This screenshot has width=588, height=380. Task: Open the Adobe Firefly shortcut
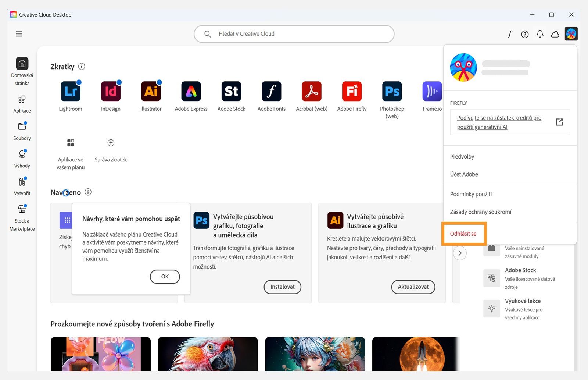[x=352, y=96]
